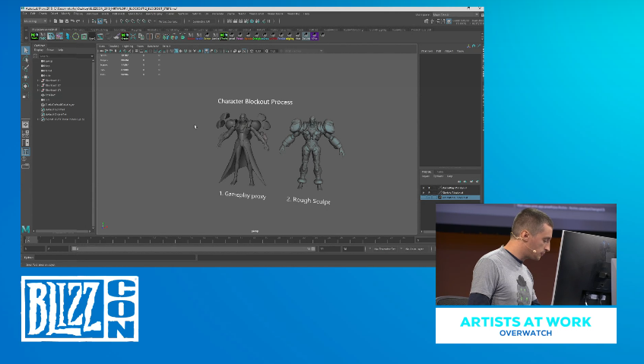Screen dimensions: 644x364
Task: Click the Redo arrow icon
Action: [x=78, y=21]
